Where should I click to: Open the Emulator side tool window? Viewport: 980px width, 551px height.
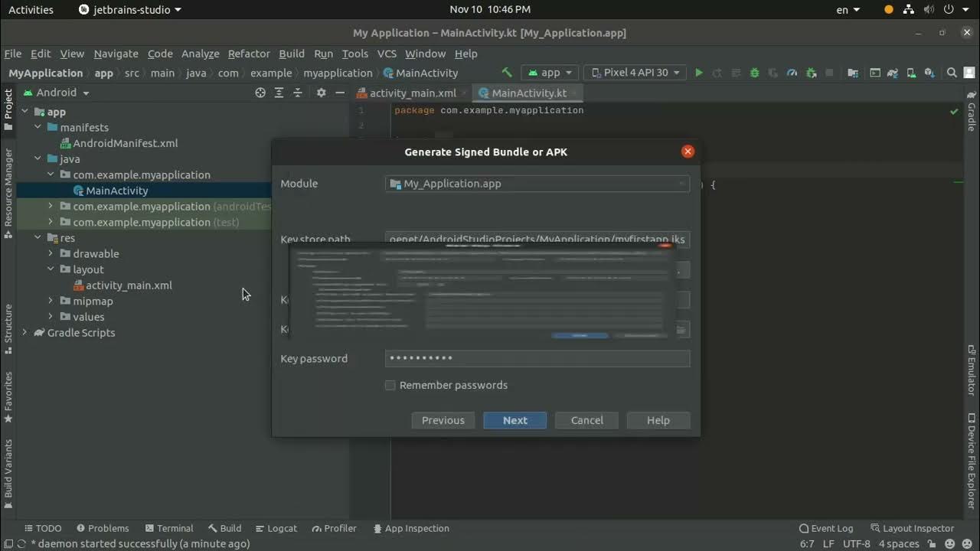pyautogui.click(x=971, y=371)
